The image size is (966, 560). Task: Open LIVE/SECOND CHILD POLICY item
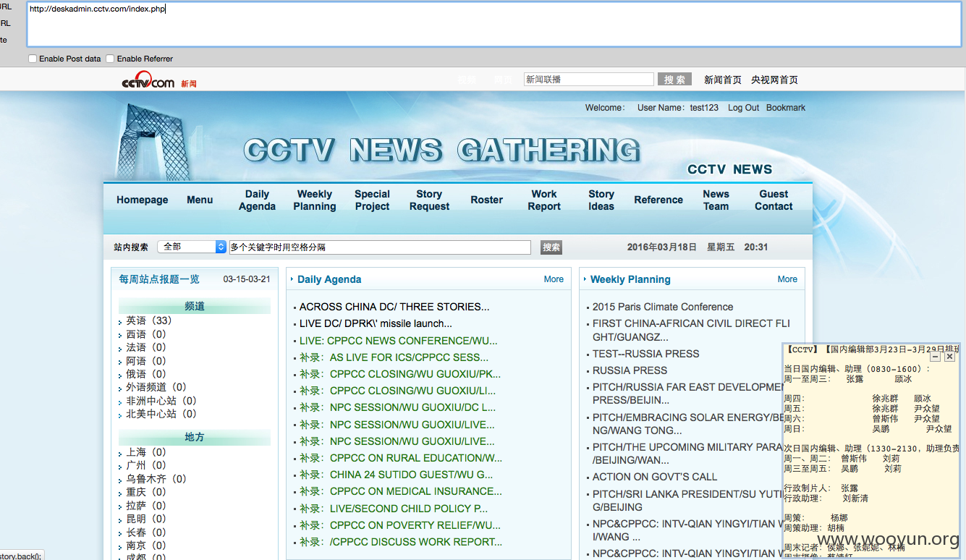click(394, 509)
